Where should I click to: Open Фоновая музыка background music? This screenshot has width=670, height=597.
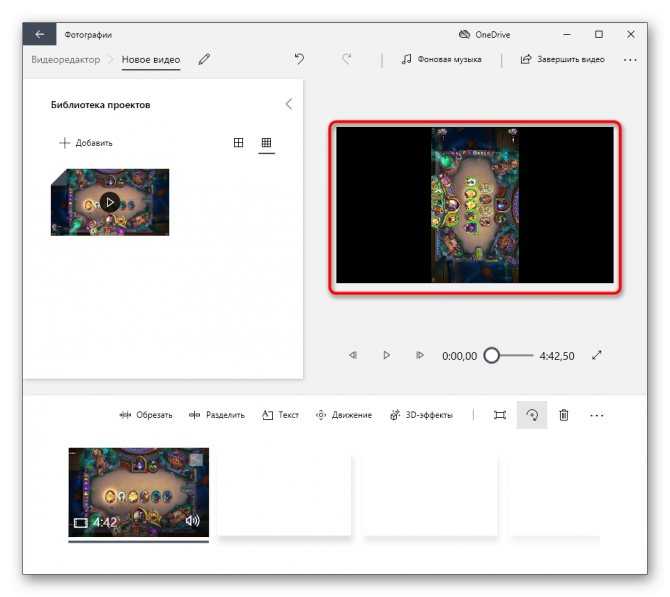(x=441, y=59)
